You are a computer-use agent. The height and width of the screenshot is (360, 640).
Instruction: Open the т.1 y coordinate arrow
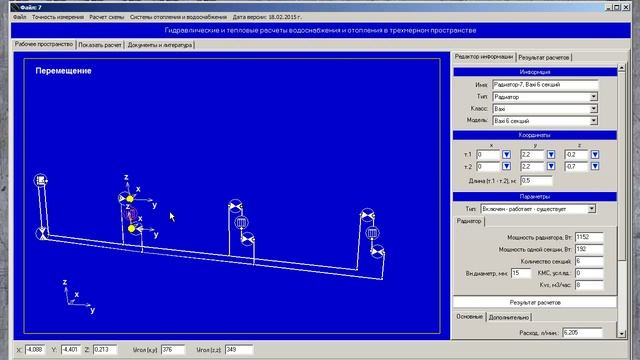551,154
